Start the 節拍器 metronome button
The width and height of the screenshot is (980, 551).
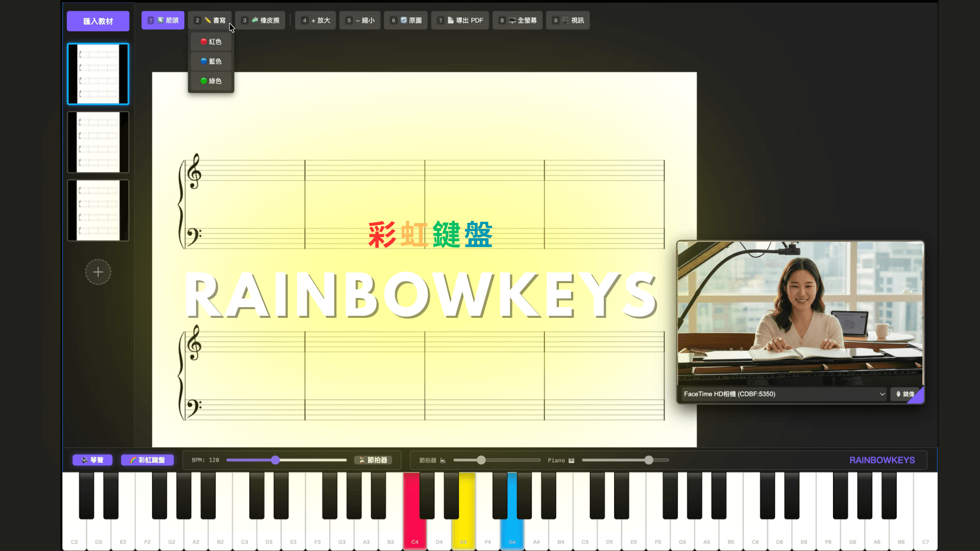click(x=373, y=460)
